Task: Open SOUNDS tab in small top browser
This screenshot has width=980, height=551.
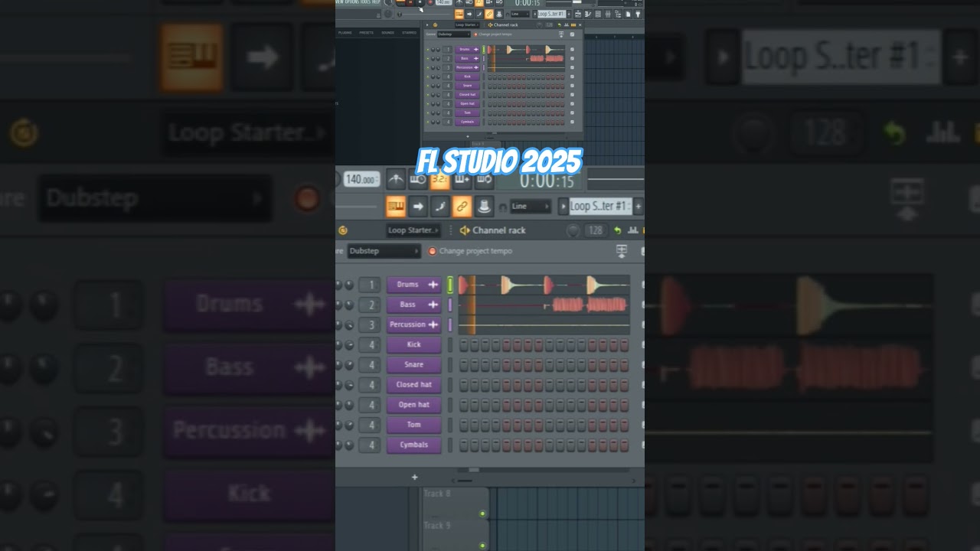Action: click(388, 33)
